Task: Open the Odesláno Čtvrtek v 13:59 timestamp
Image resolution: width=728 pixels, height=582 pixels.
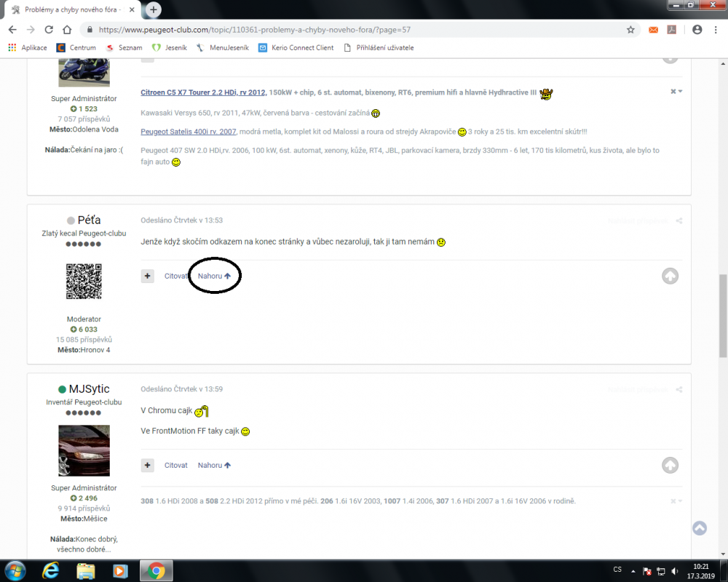Action: coord(181,389)
